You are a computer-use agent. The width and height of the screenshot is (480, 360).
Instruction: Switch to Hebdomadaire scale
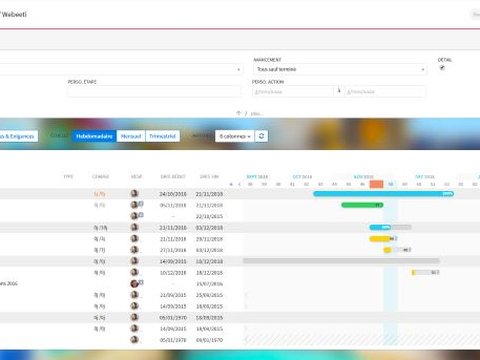click(94, 136)
